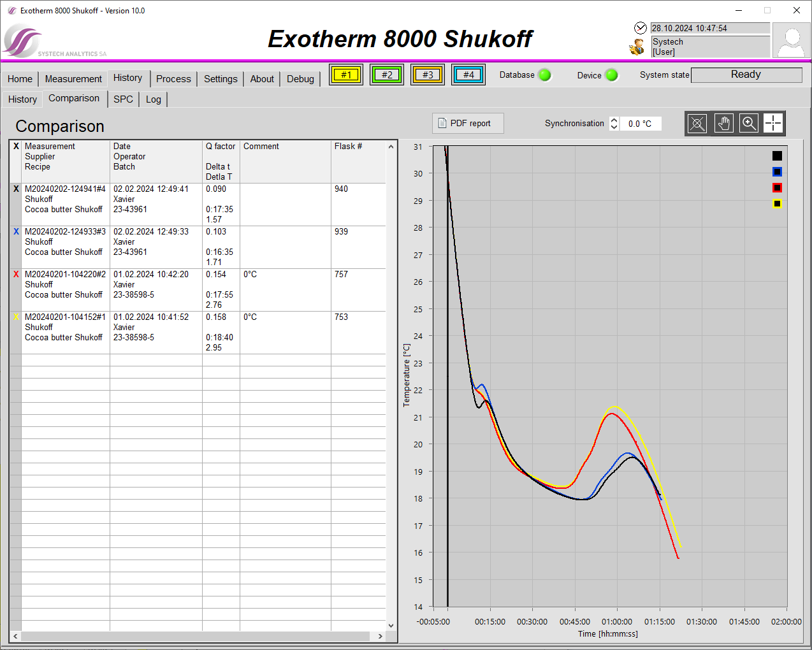
Task: Open the Measurement tab
Action: click(73, 79)
